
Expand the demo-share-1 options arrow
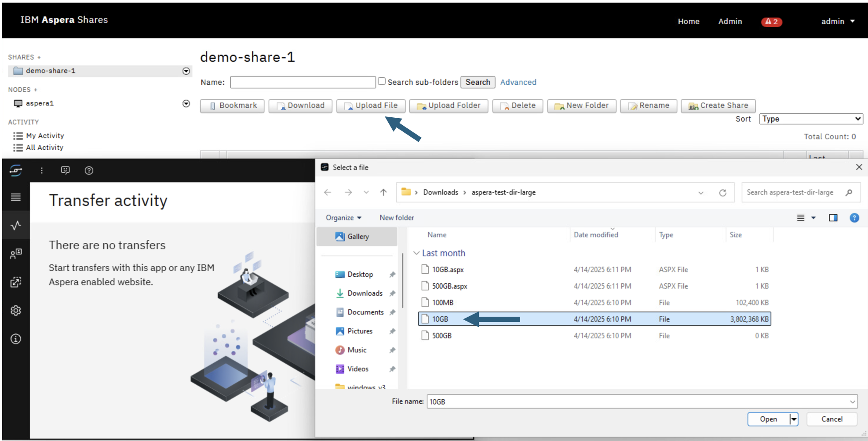(x=186, y=71)
